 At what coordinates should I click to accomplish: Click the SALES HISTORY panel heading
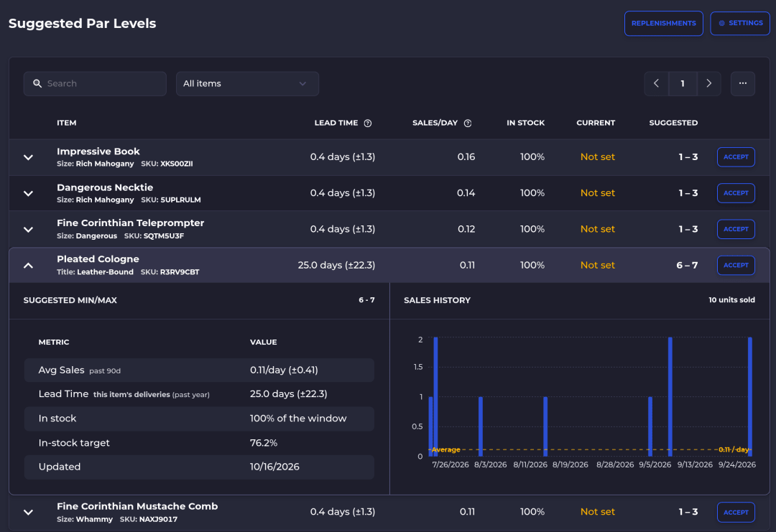[437, 300]
